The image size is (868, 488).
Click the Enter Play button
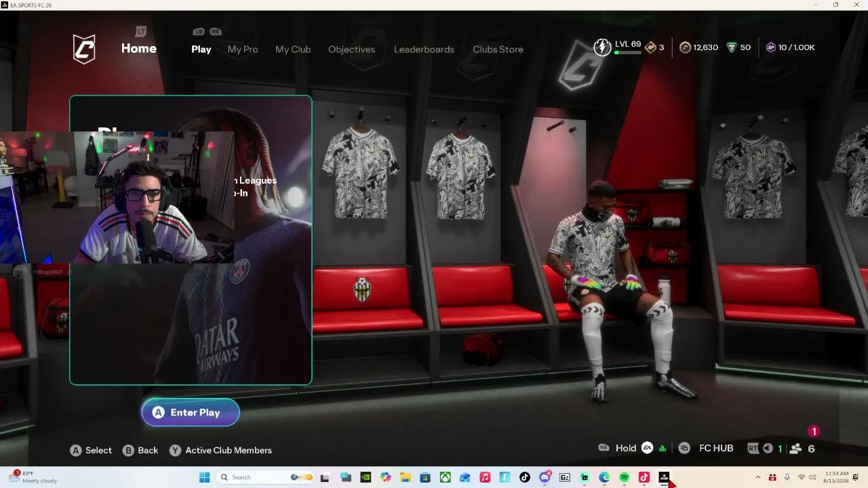coord(191,412)
